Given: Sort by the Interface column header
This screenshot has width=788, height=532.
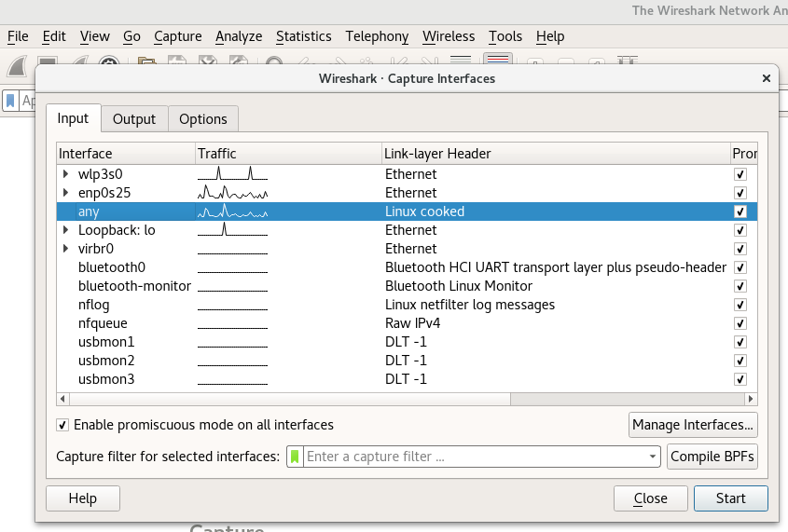Looking at the screenshot, I should (126, 154).
